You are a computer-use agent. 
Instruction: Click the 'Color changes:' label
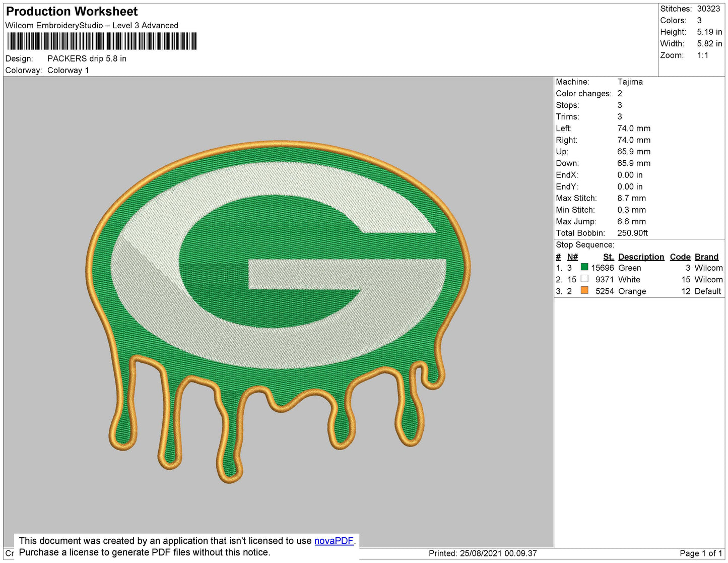[583, 94]
